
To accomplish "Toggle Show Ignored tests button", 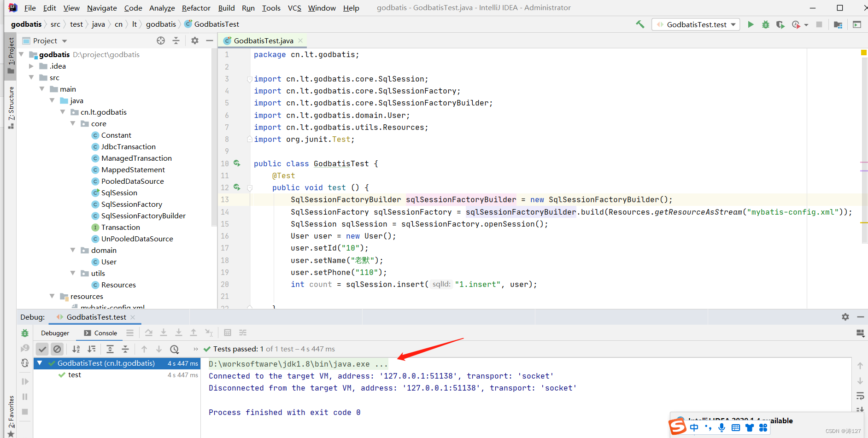I will [x=57, y=349].
